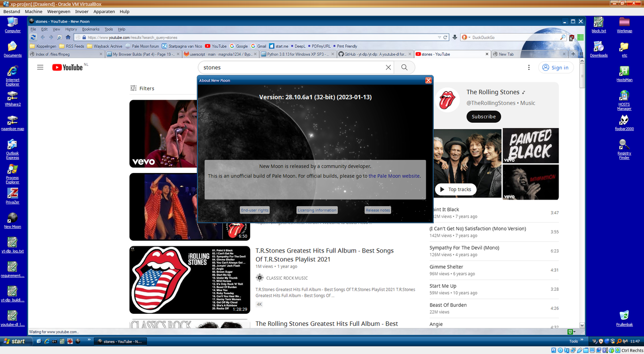Viewport: 644px width, 354px height.
Task: Reload the page using address bar refresh icon
Action: 445,37
